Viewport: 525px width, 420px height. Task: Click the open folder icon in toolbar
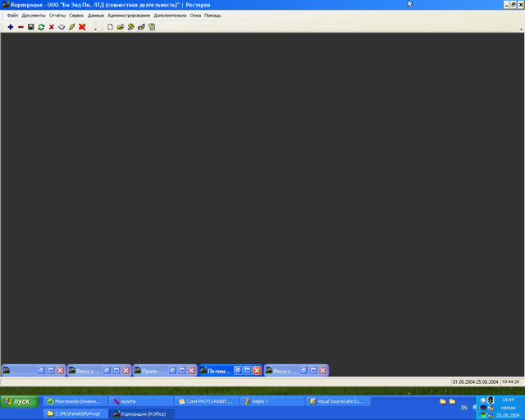click(x=121, y=27)
